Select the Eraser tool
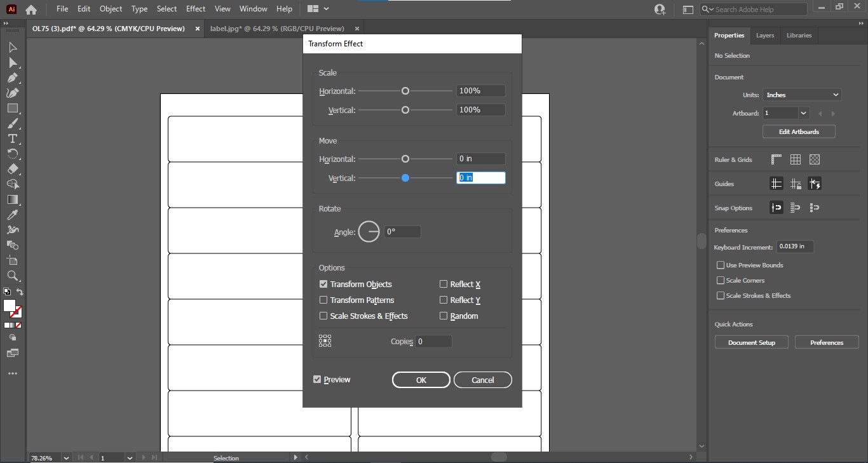 [x=12, y=170]
